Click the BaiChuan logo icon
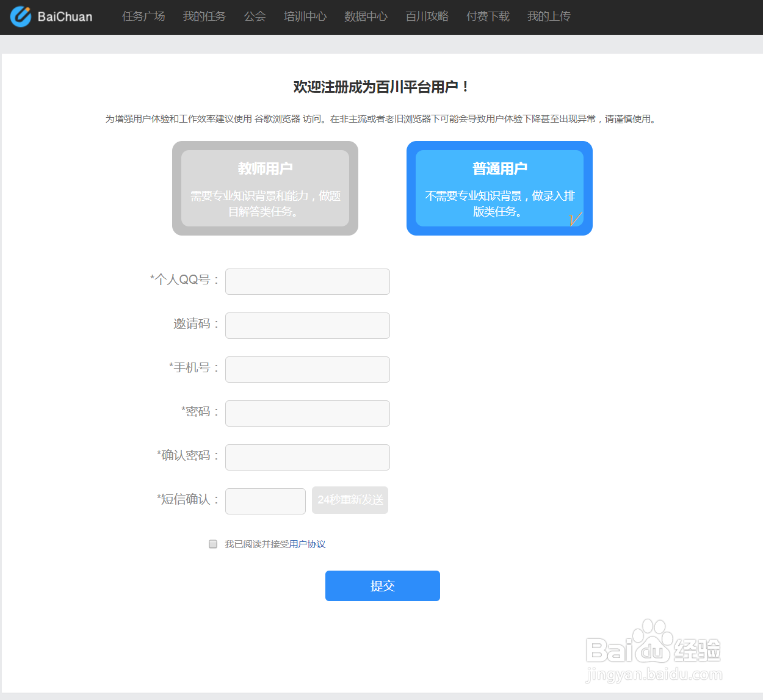Image resolution: width=763 pixels, height=700 pixels. (x=20, y=16)
